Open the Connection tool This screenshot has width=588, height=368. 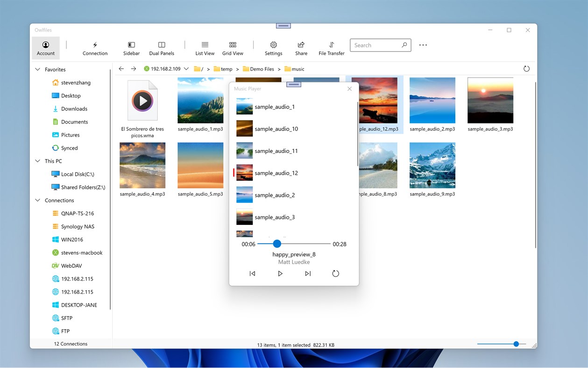coord(95,47)
